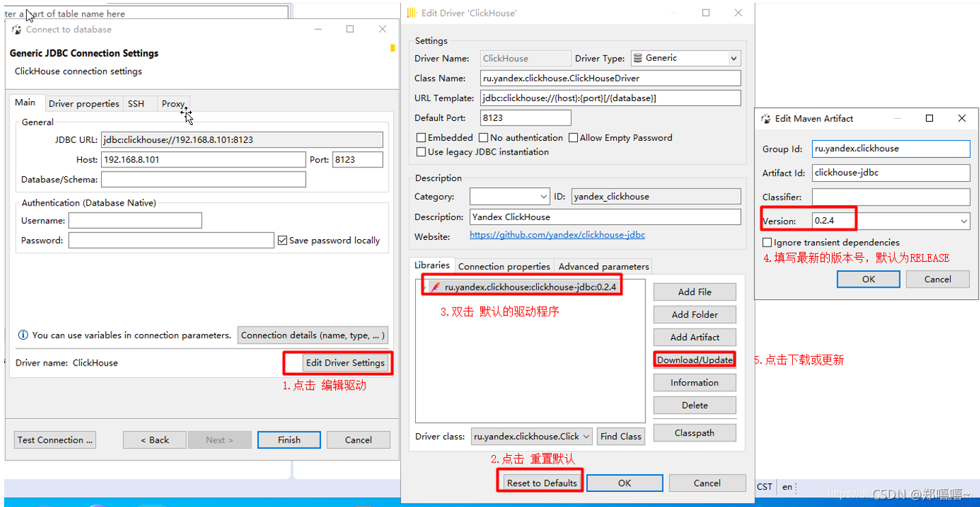Close the Edit Maven Artifact dialog
The width and height of the screenshot is (980, 507).
pyautogui.click(x=962, y=119)
